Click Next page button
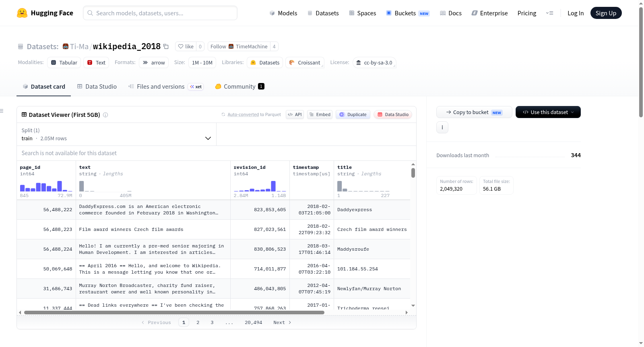Screen dimensions: 644x347 pos(282,322)
